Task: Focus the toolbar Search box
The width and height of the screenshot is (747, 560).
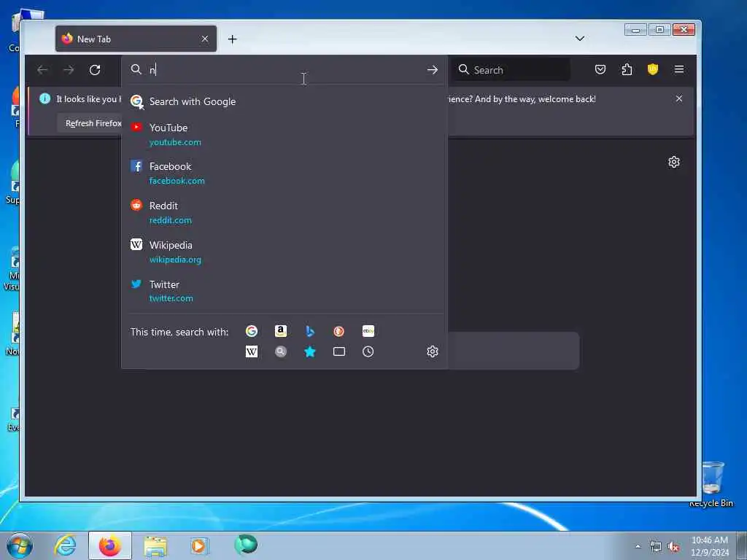Action: tap(511, 70)
